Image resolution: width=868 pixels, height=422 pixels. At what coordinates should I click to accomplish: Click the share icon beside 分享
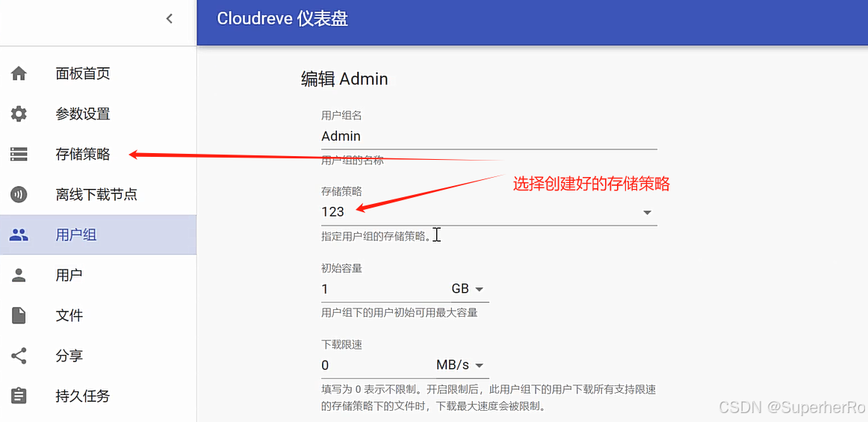tap(19, 356)
